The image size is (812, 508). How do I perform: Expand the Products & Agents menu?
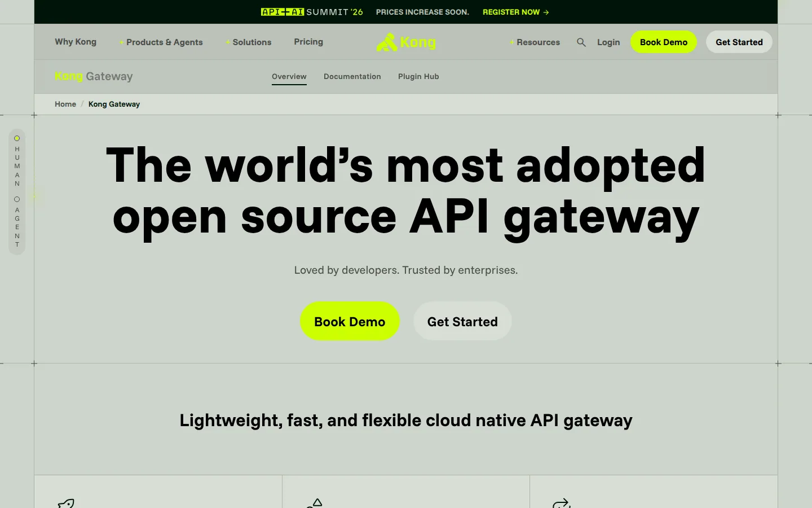click(x=161, y=42)
